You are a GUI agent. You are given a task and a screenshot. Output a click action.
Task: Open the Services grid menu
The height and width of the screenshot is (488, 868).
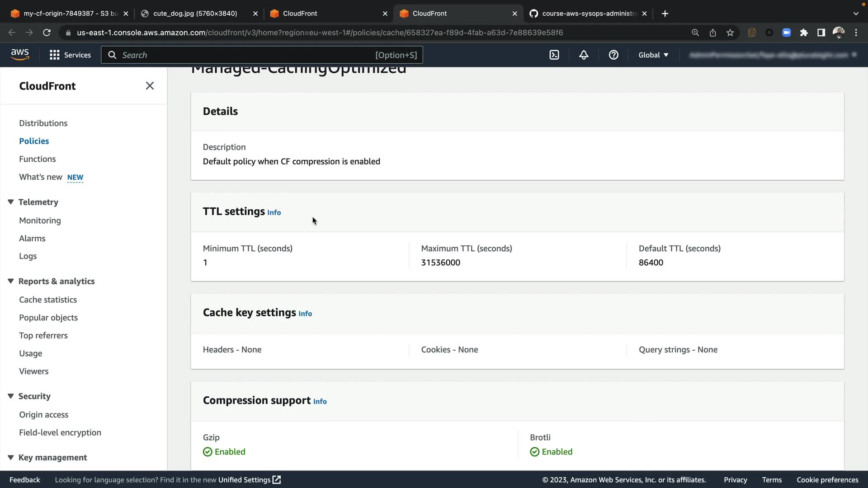[70, 55]
